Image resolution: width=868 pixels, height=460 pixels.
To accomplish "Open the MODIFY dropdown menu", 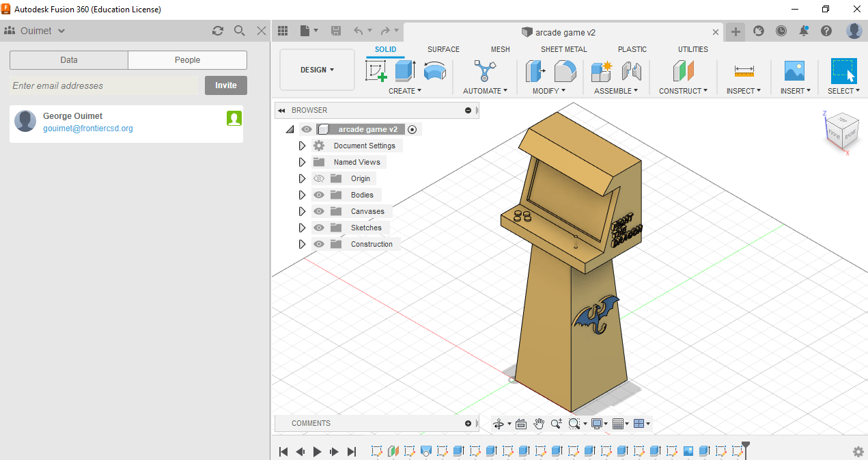I will tap(549, 91).
